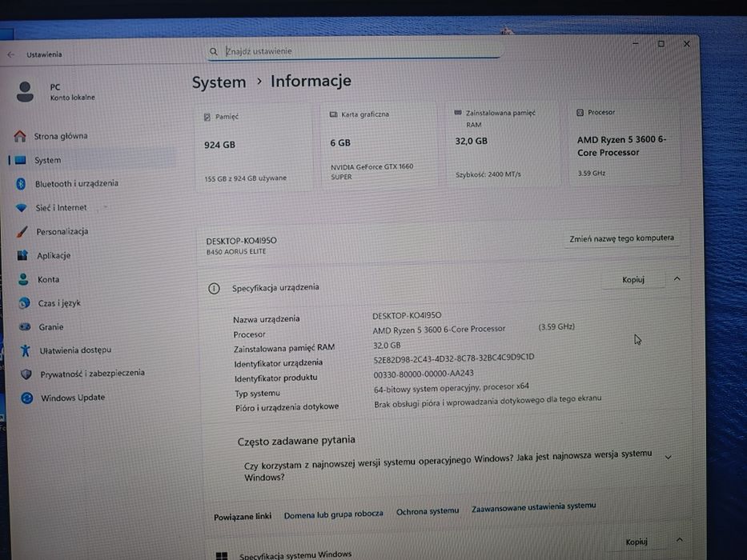The image size is (747, 560).
Task: Open Zaawansowane ustawienia systemu link
Action: click(x=533, y=508)
